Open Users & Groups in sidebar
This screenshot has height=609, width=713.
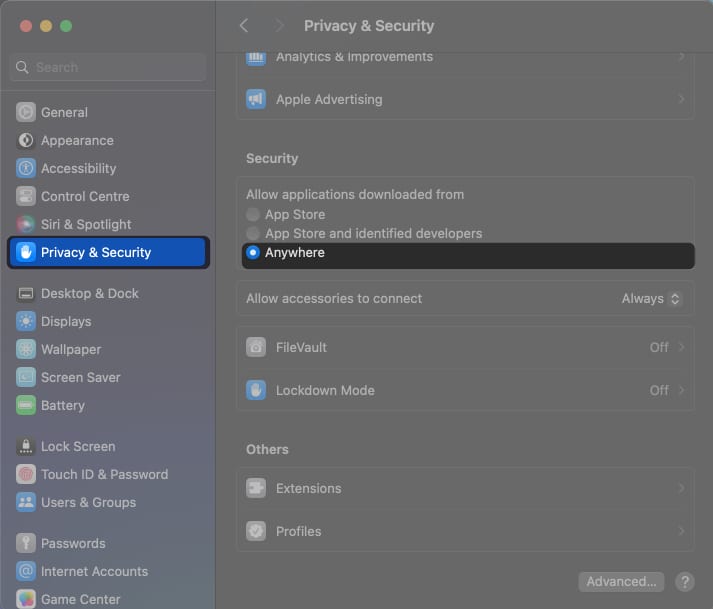click(108, 502)
